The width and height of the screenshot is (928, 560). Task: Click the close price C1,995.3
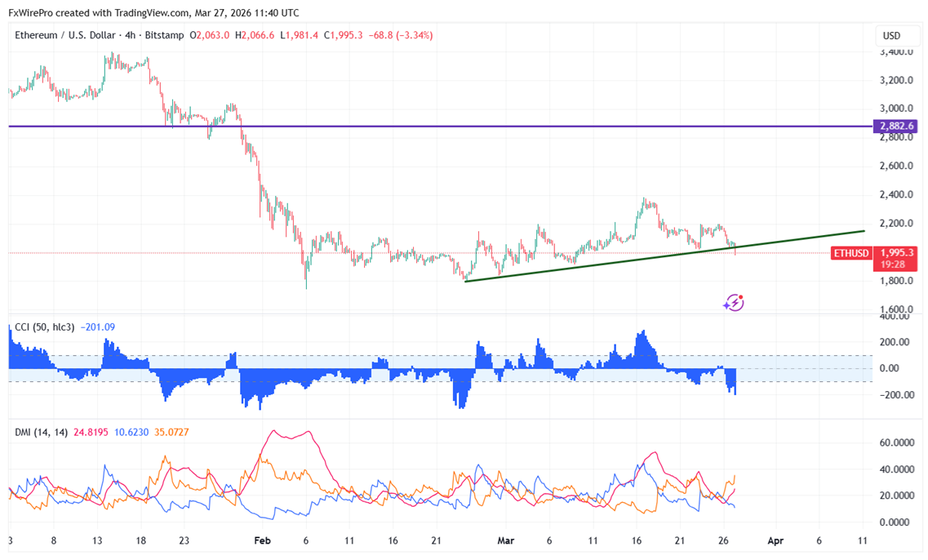(x=344, y=35)
